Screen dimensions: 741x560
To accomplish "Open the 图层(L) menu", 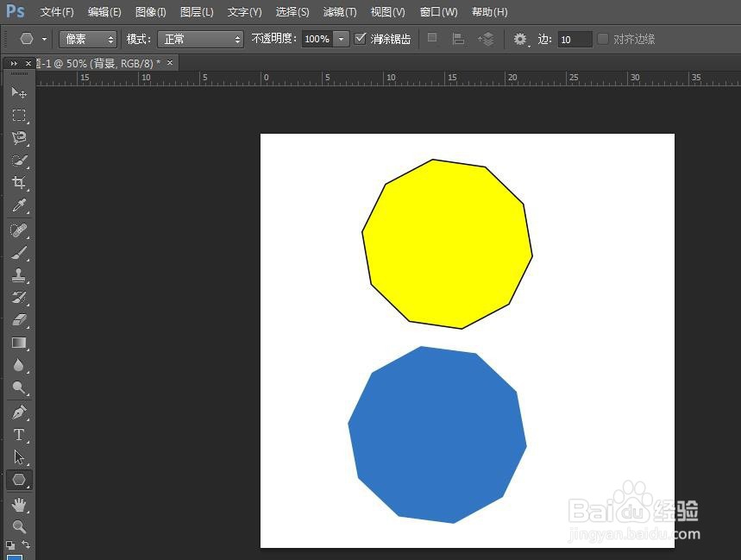I will [x=197, y=12].
